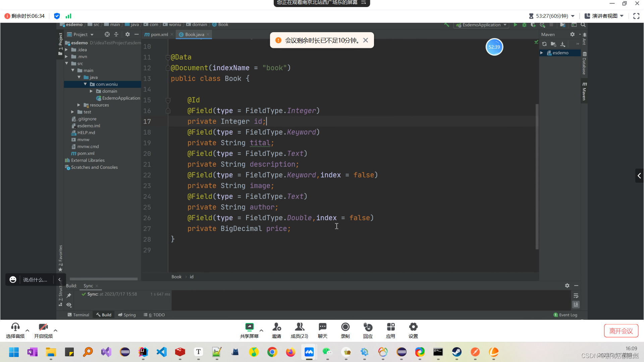Expand esdemo in Maven panel

tap(542, 53)
